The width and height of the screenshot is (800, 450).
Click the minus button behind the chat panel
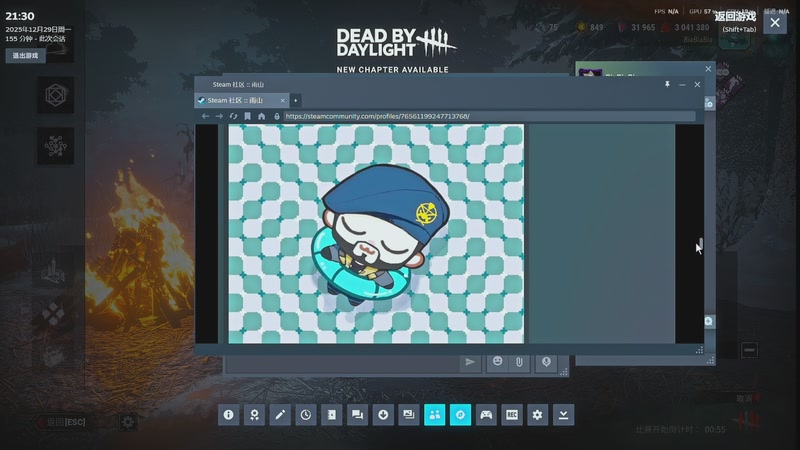pos(749,350)
